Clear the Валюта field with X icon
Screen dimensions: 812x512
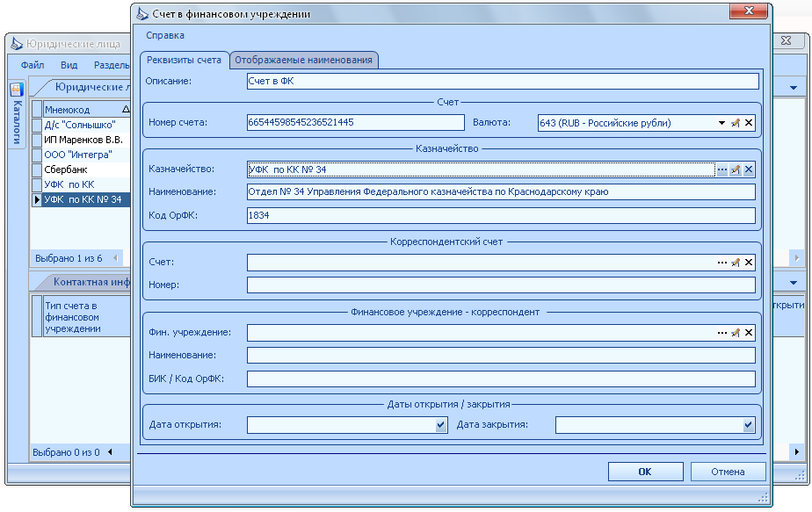click(749, 123)
